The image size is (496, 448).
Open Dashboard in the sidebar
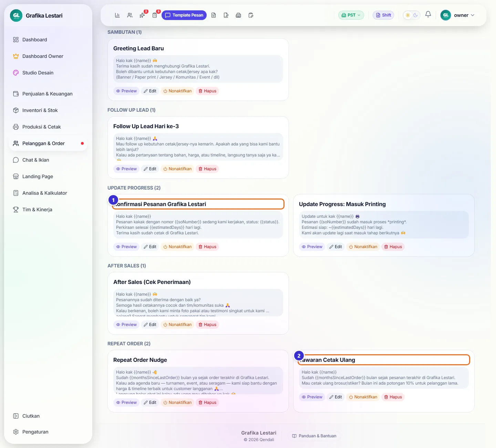coord(48,40)
